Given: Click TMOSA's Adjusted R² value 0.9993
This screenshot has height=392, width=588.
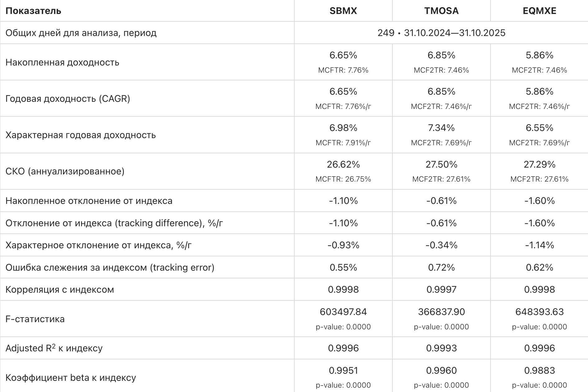Looking at the screenshot, I should tap(441, 348).
